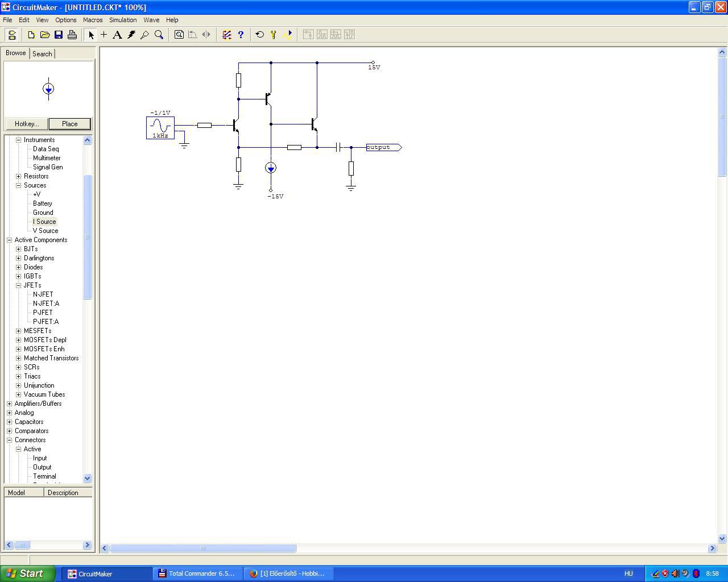Collapse the Connectors tree node

pos(9,440)
